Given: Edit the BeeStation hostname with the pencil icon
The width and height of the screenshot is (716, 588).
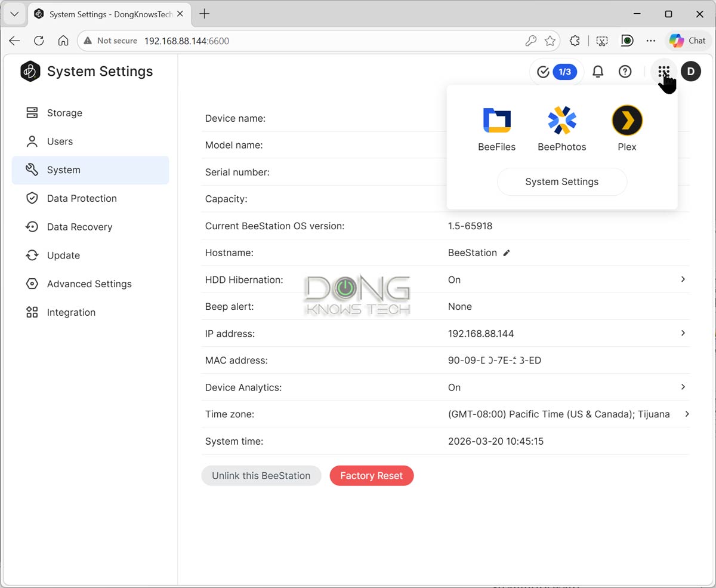Looking at the screenshot, I should (x=507, y=253).
